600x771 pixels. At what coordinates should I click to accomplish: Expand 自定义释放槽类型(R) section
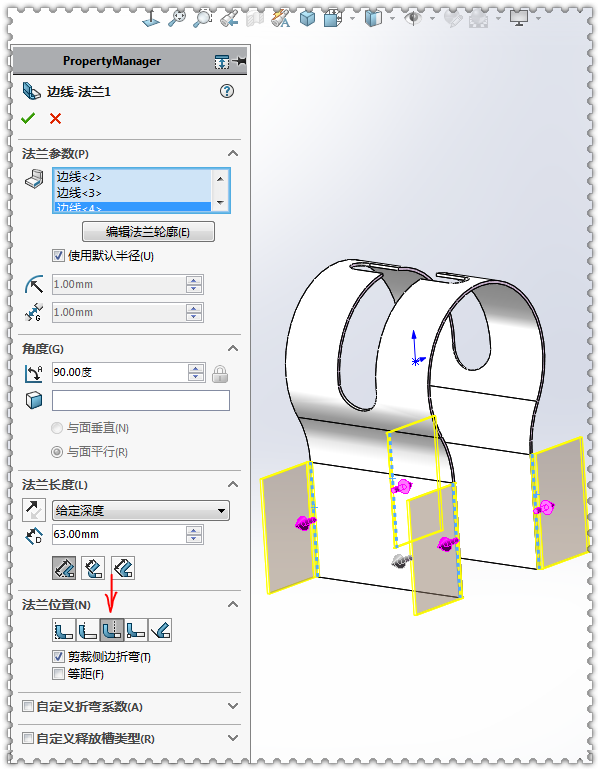point(233,738)
